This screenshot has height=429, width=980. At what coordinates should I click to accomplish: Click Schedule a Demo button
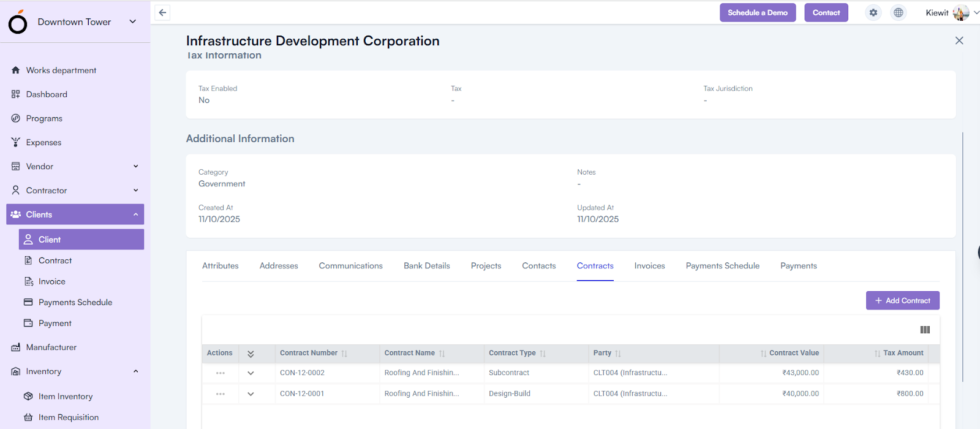click(758, 12)
